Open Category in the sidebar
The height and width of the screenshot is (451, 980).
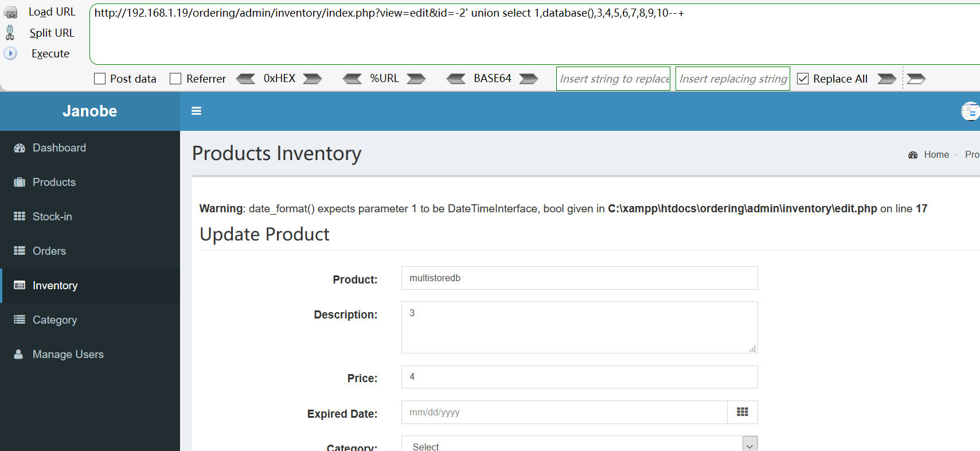pos(90,320)
